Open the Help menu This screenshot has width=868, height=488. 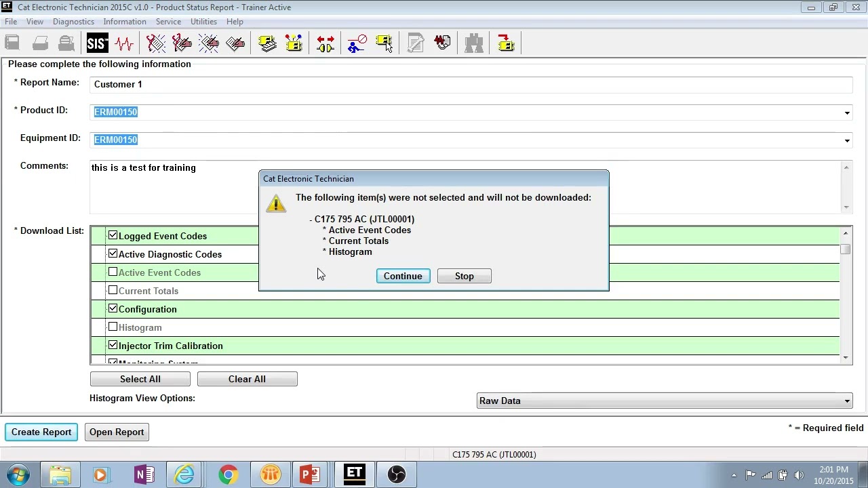tap(235, 22)
